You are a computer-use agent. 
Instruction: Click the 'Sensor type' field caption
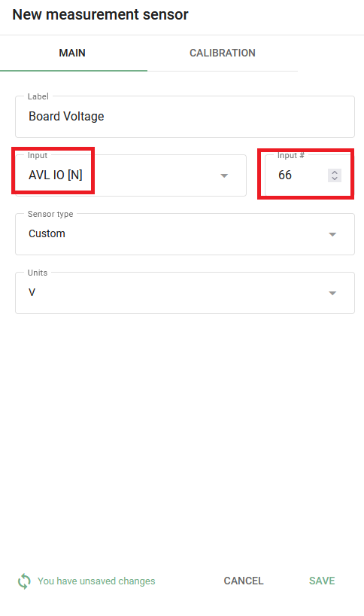point(50,214)
